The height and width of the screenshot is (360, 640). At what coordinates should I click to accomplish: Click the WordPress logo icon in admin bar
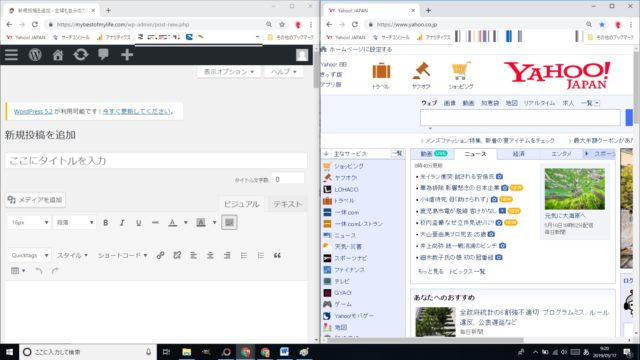click(x=35, y=55)
